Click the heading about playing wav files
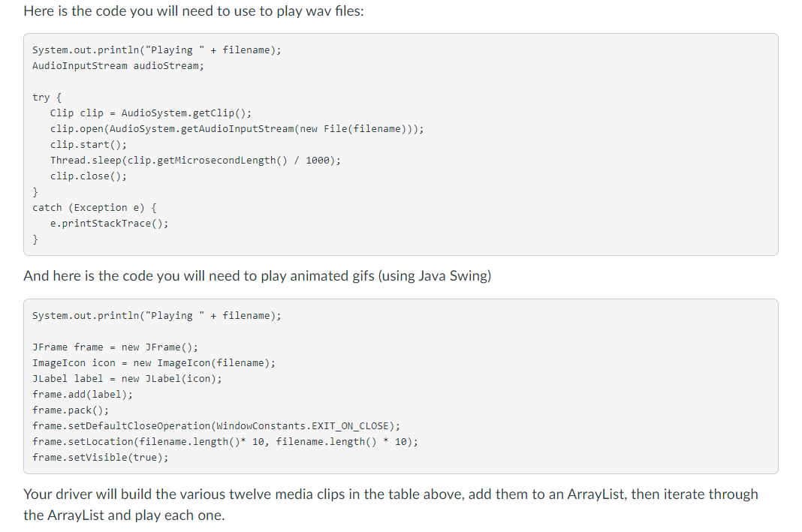Image resolution: width=802 pixels, height=532 pixels. coord(193,11)
